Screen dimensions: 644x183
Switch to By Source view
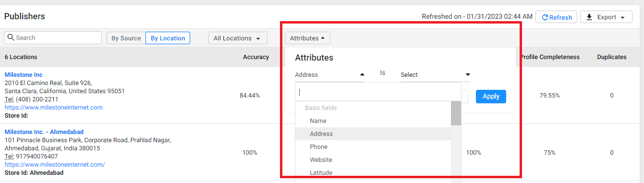pyautogui.click(x=126, y=38)
